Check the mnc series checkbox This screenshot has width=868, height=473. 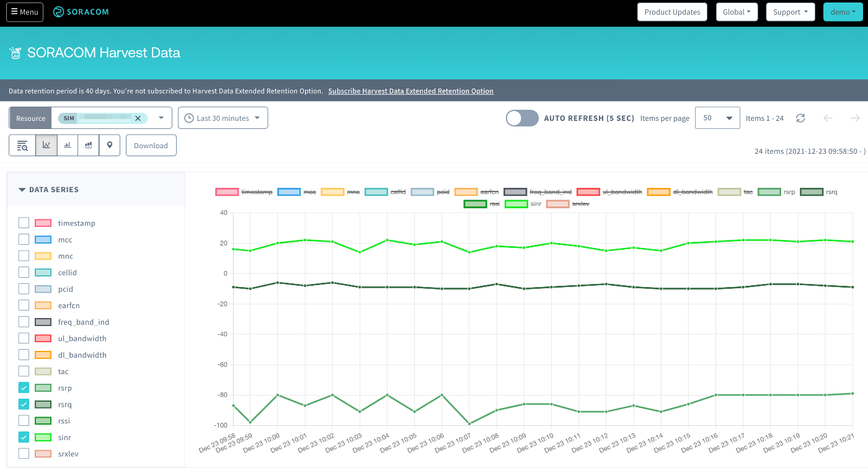(x=24, y=255)
